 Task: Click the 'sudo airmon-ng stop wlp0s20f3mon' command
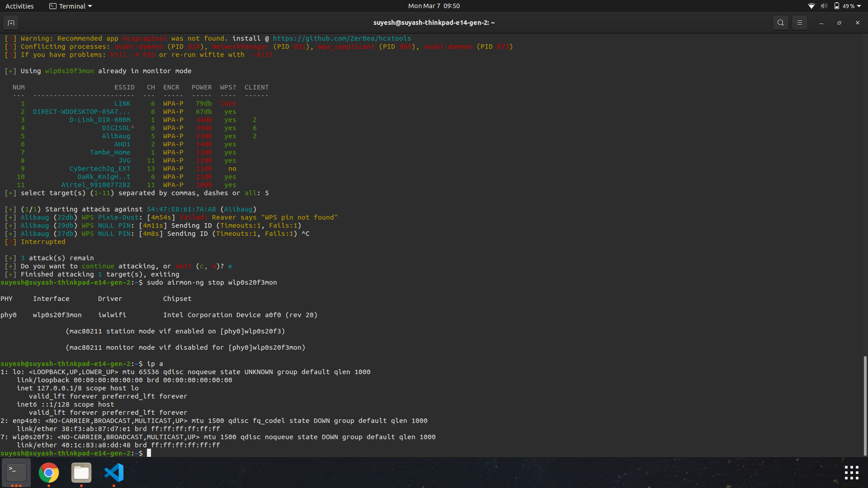tap(212, 282)
